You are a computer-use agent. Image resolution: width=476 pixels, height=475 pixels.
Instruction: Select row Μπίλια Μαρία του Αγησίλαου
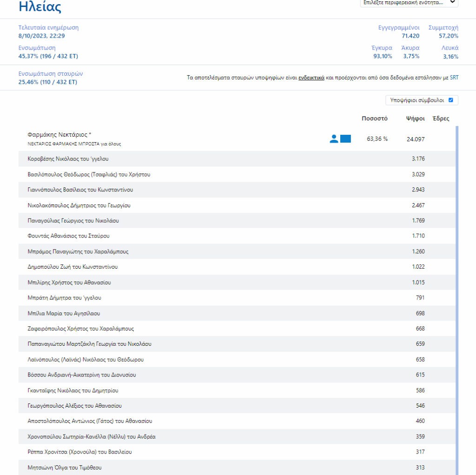237,313
